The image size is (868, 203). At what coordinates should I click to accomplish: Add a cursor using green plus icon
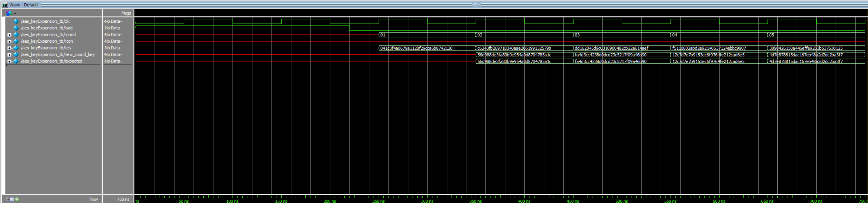pyautogui.click(x=17, y=199)
